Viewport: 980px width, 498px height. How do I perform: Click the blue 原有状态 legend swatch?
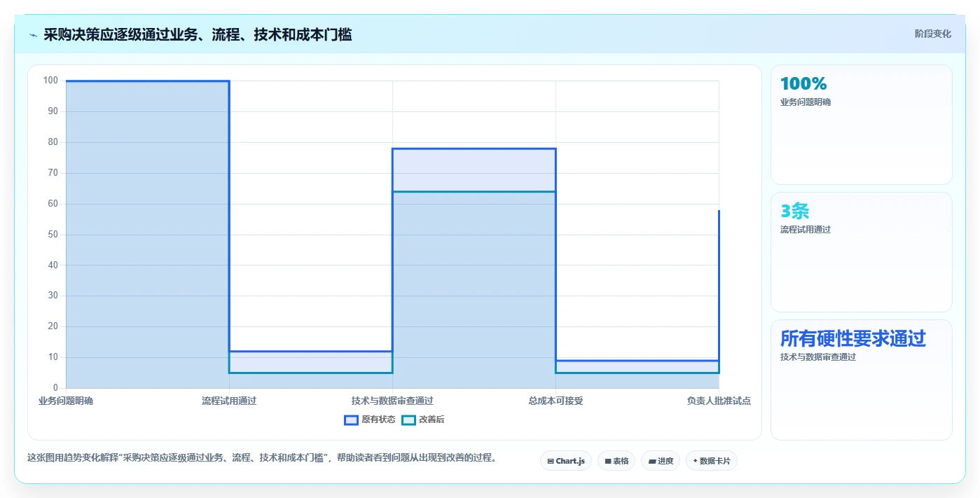352,420
